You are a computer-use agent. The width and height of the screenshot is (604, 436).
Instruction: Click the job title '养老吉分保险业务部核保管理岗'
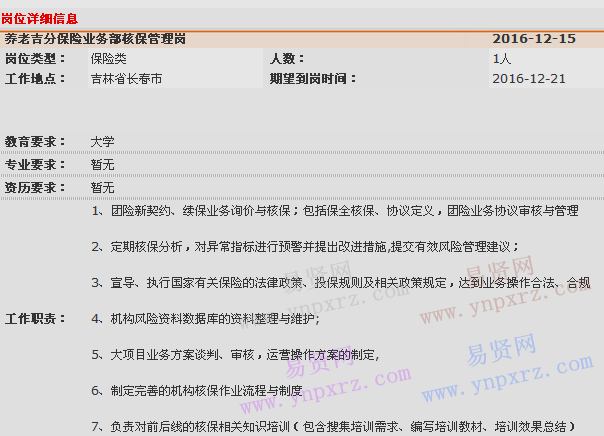coord(95,39)
